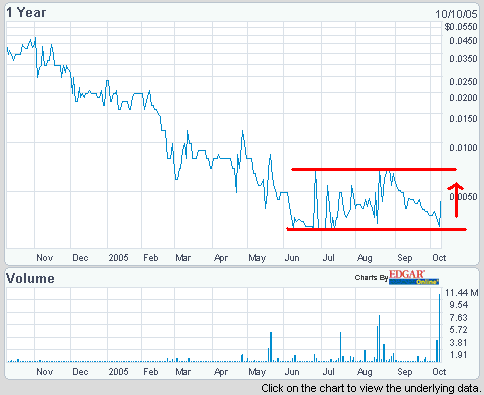Click the $0.0550 price axis label
The image size is (484, 395).
[461, 27]
